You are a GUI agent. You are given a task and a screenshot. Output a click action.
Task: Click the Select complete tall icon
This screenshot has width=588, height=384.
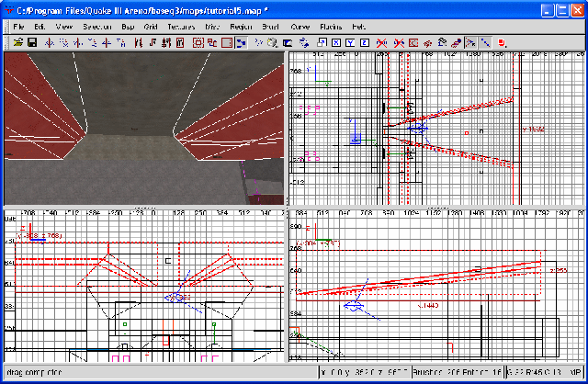tap(138, 43)
